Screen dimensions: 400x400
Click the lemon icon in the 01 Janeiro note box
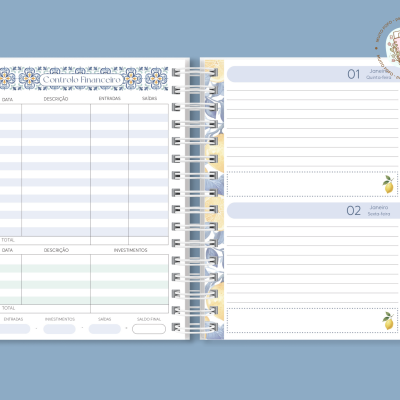(388, 184)
